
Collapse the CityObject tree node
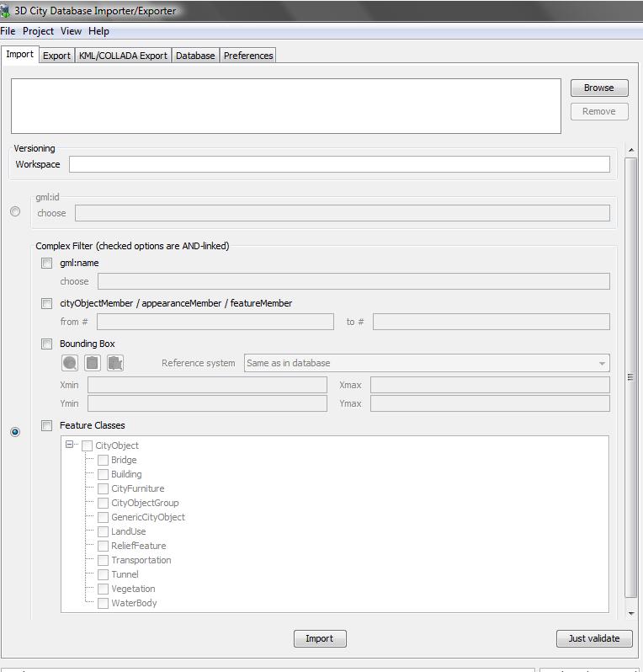[x=69, y=445]
